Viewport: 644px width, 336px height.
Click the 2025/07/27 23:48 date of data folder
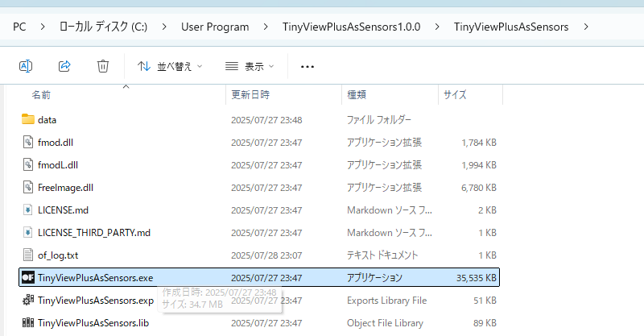(266, 120)
